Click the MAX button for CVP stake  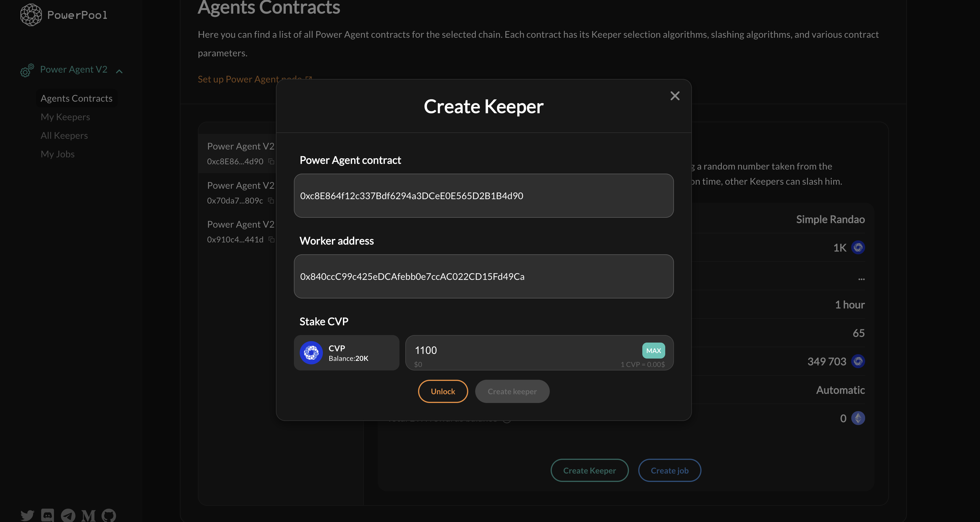pyautogui.click(x=653, y=350)
